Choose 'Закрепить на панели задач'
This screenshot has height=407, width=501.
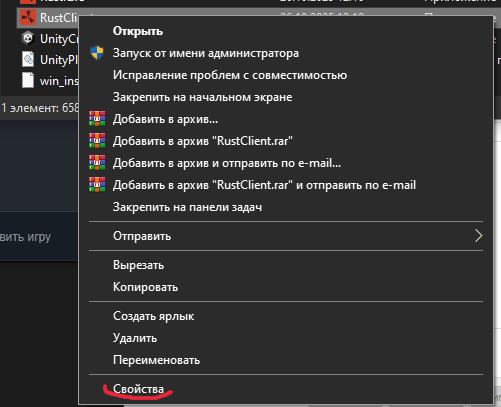(187, 207)
